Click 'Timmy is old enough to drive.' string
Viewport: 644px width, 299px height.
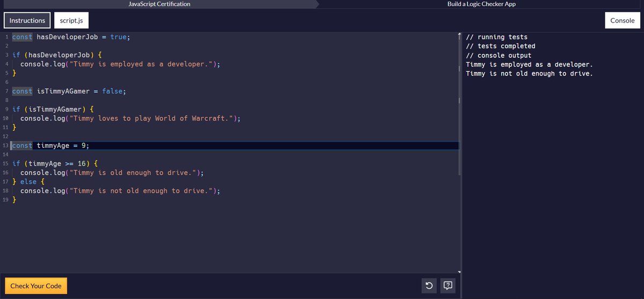(x=133, y=173)
